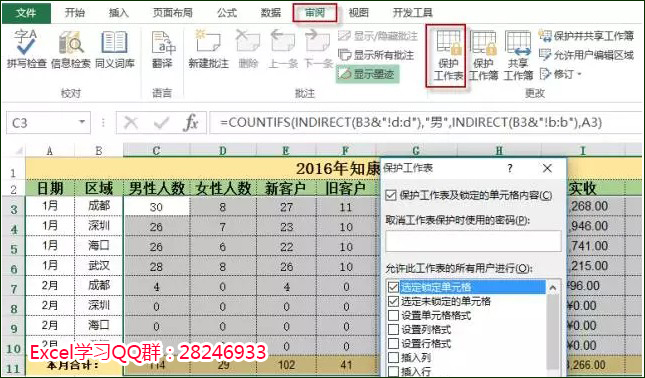Select the 旧客户 header cell
The width and height of the screenshot is (645, 378).
coord(346,188)
